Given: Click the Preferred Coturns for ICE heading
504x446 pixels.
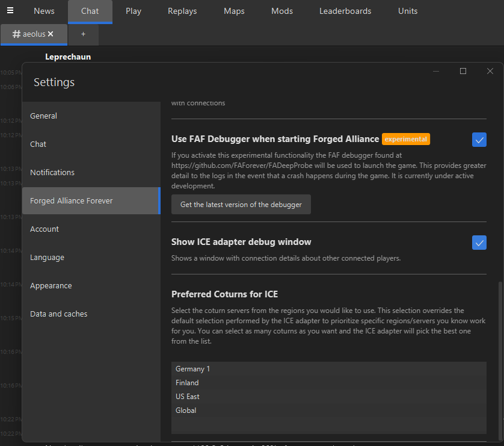Looking at the screenshot, I should [x=224, y=294].
